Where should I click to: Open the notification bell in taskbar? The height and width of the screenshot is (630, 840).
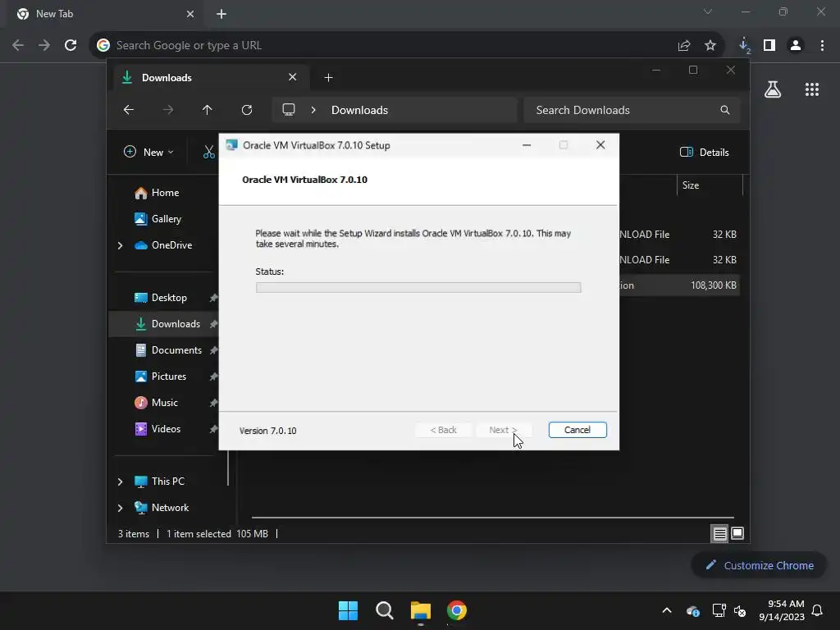pyautogui.click(x=817, y=610)
